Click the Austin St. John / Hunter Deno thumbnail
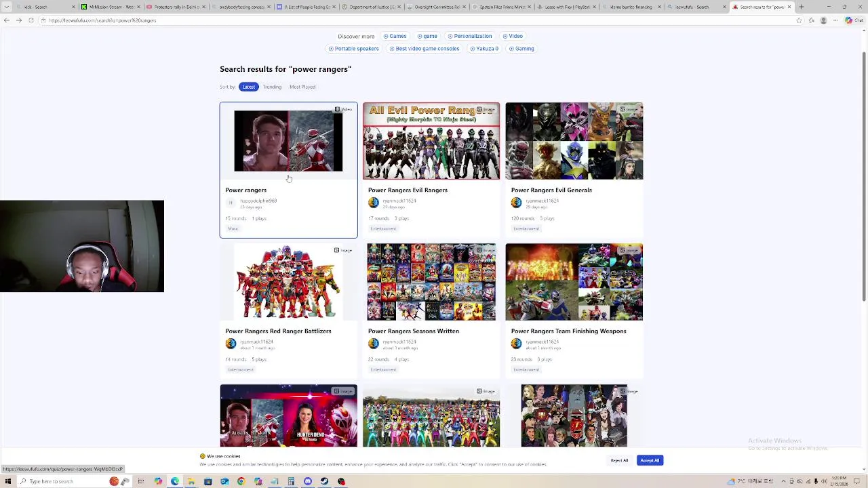Viewport: 868px width, 488px height. click(x=288, y=416)
